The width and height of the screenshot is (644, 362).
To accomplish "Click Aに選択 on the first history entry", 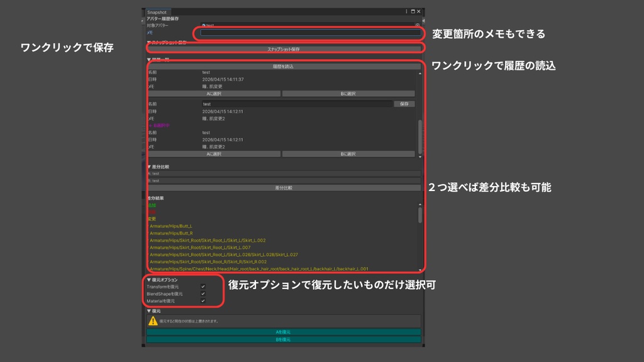I will [x=214, y=93].
